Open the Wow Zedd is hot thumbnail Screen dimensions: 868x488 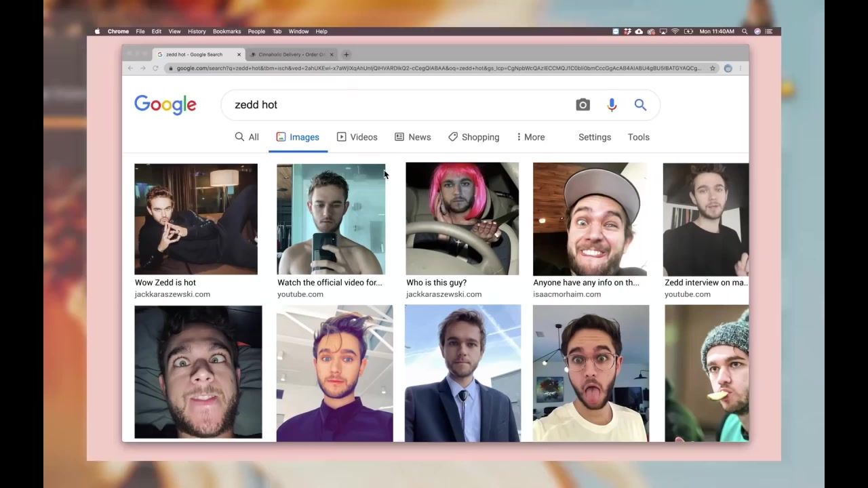click(196, 219)
